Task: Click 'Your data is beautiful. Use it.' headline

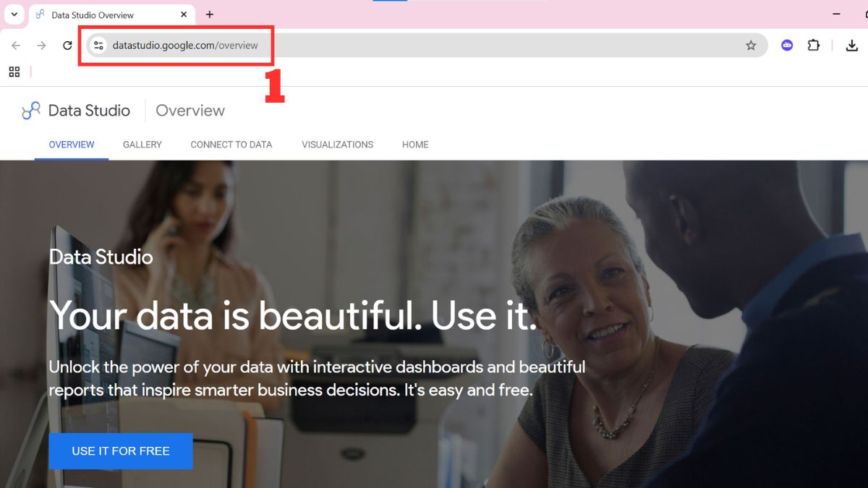Action: click(x=293, y=315)
